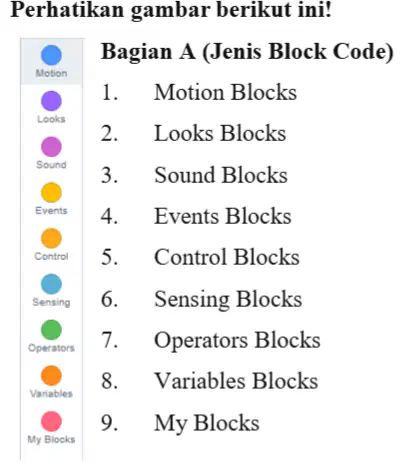Click the 'Bagian A (Jenis Block Code)' heading
Image resolution: width=414 pixels, height=463 pixels.
[x=247, y=52]
